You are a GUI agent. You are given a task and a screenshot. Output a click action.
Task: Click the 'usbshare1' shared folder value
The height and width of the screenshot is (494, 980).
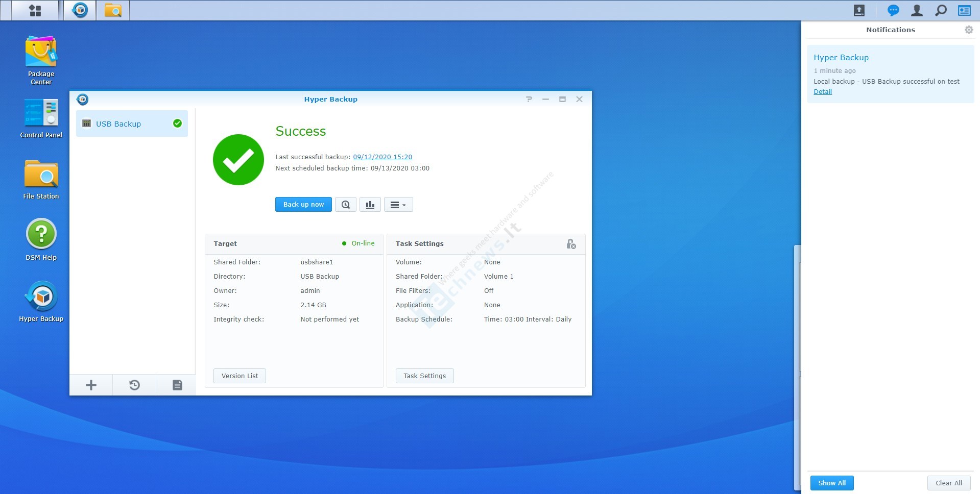317,262
